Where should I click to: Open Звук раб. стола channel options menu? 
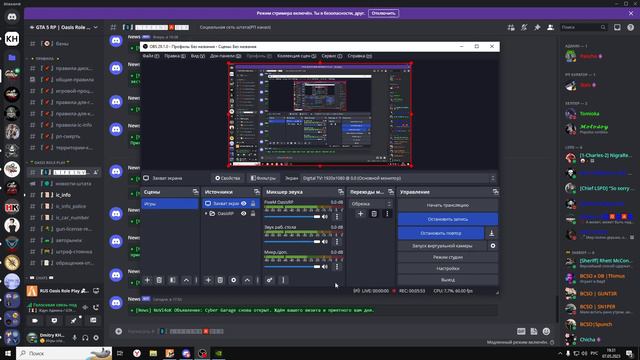(337, 242)
